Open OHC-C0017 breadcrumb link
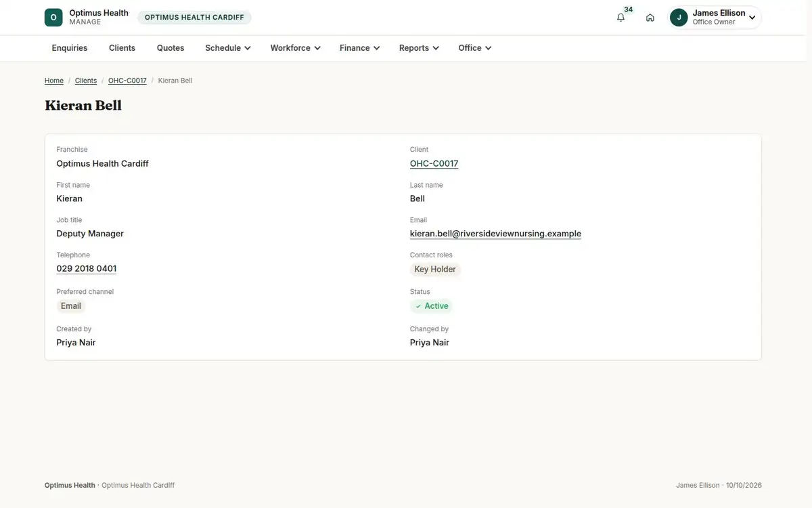Screen dimensions: 812x508 (x=127, y=81)
